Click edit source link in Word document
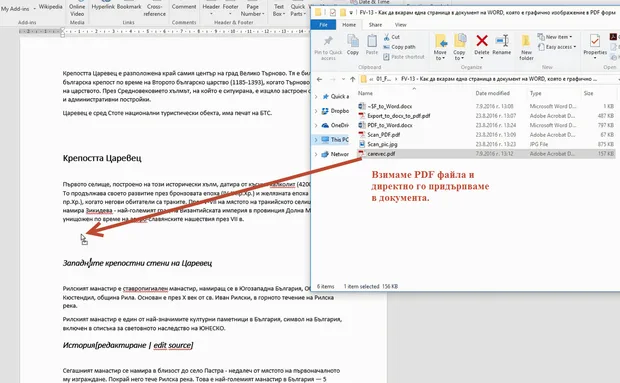 172,345
